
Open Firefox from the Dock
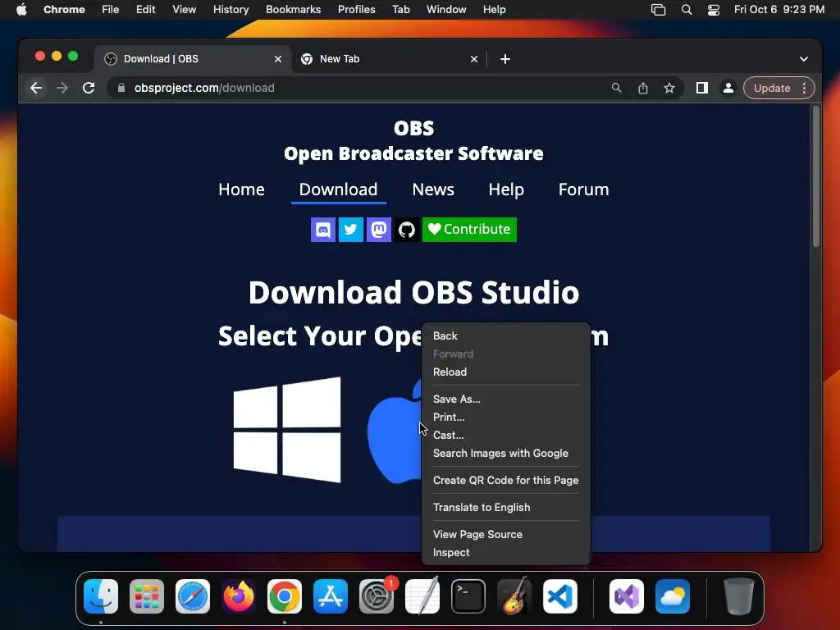click(239, 596)
